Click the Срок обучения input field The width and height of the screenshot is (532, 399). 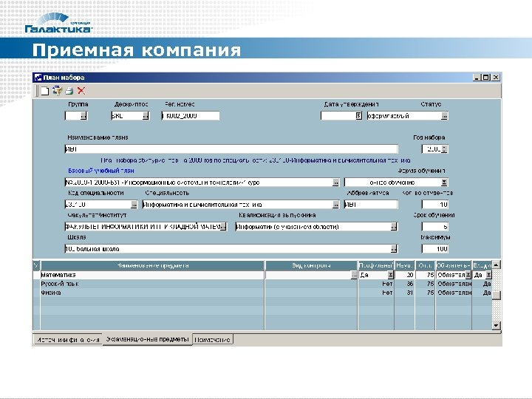tap(434, 227)
